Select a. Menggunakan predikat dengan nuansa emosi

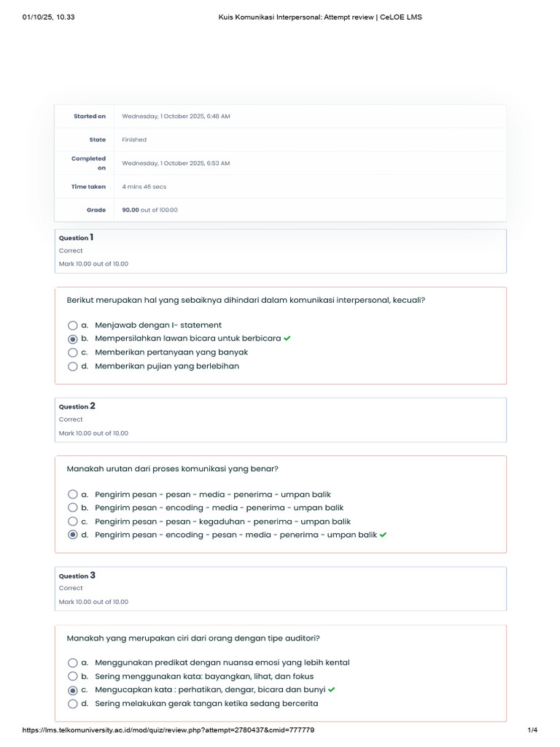pyautogui.click(x=72, y=663)
